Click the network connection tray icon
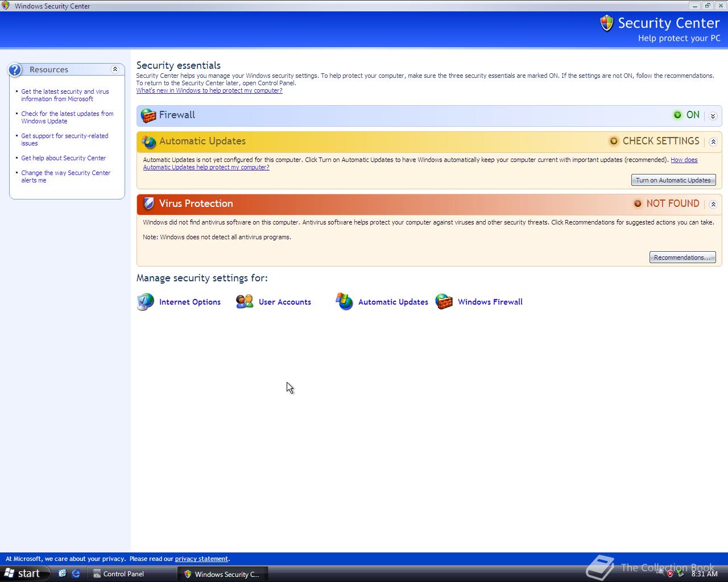The image size is (728, 582). click(x=660, y=573)
